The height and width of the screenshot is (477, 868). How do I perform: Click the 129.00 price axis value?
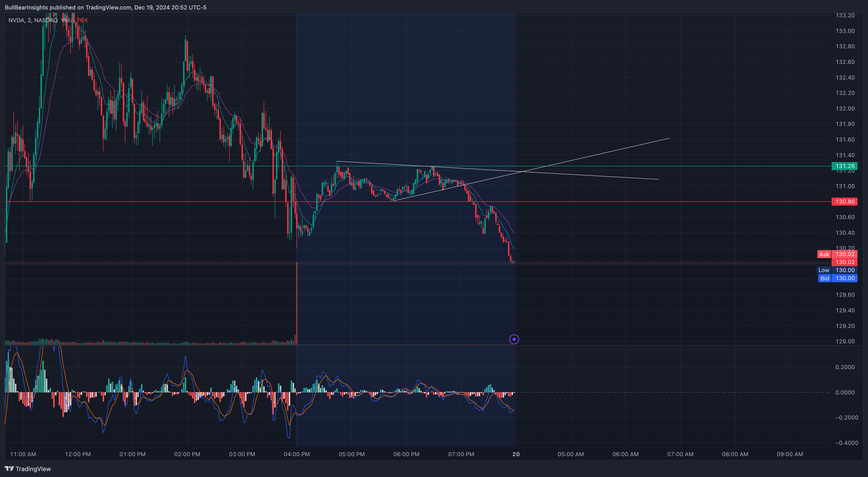pos(845,341)
